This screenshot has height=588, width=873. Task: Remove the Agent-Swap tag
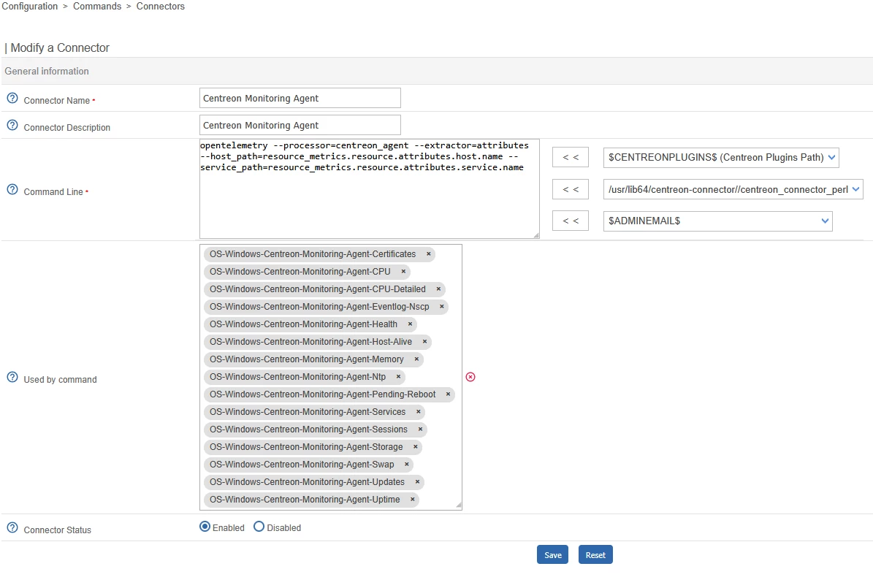click(407, 465)
